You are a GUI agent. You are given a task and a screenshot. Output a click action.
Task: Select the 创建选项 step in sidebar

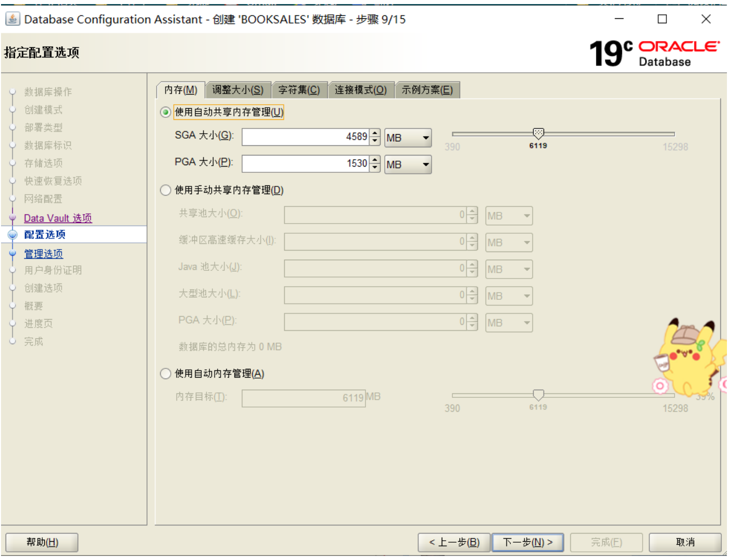[43, 288]
